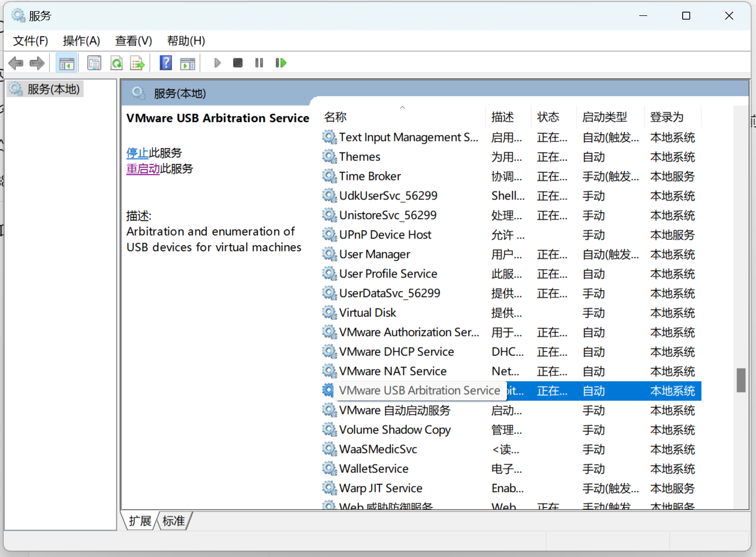Image resolution: width=756 pixels, height=557 pixels.
Task: Restart service using the restart toolbar icon
Action: click(281, 63)
